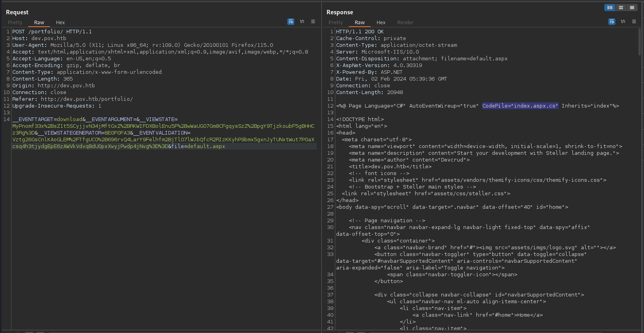Switch Request view to the Hex tab
644x333 pixels.
(x=60, y=23)
